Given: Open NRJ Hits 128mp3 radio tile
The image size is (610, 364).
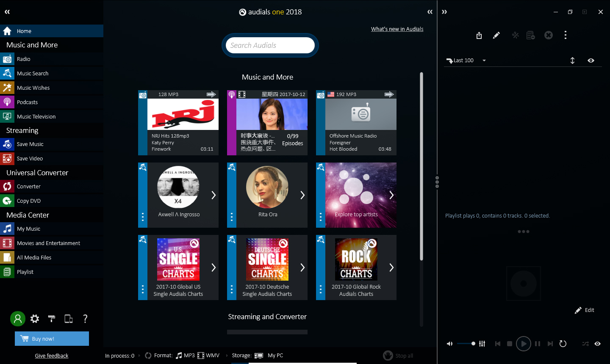Looking at the screenshot, I should 178,123.
